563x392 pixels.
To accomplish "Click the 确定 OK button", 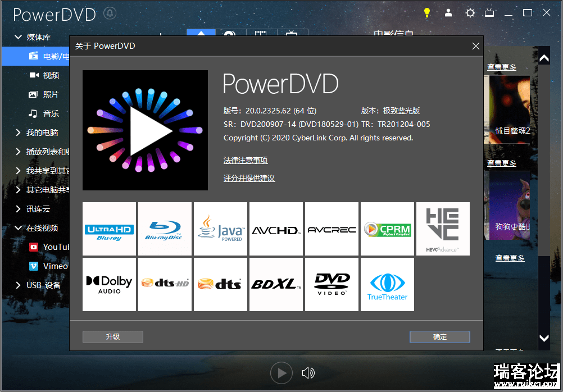I will point(440,337).
